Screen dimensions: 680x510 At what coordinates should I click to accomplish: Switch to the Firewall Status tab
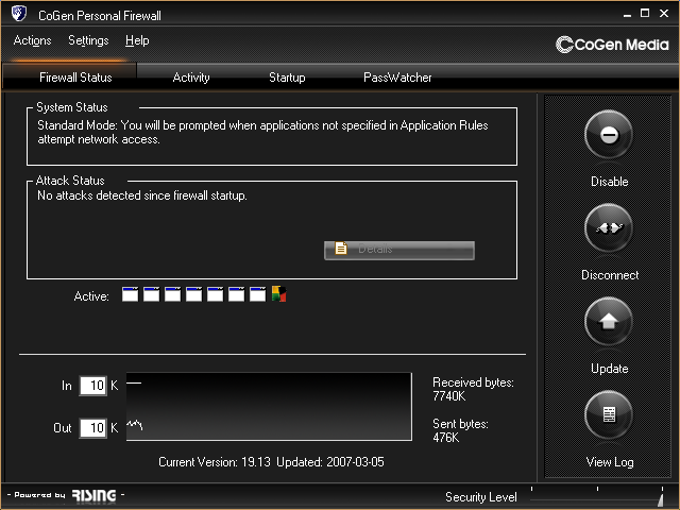click(69, 77)
